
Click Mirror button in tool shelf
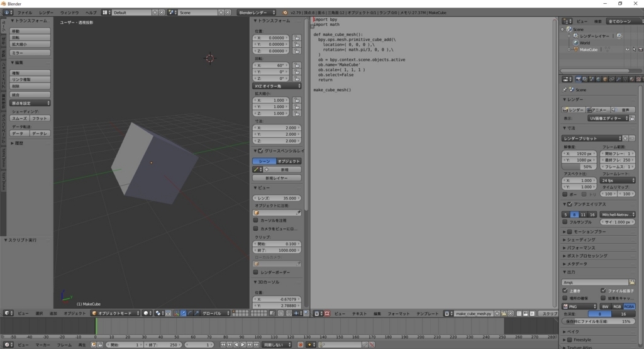(30, 53)
